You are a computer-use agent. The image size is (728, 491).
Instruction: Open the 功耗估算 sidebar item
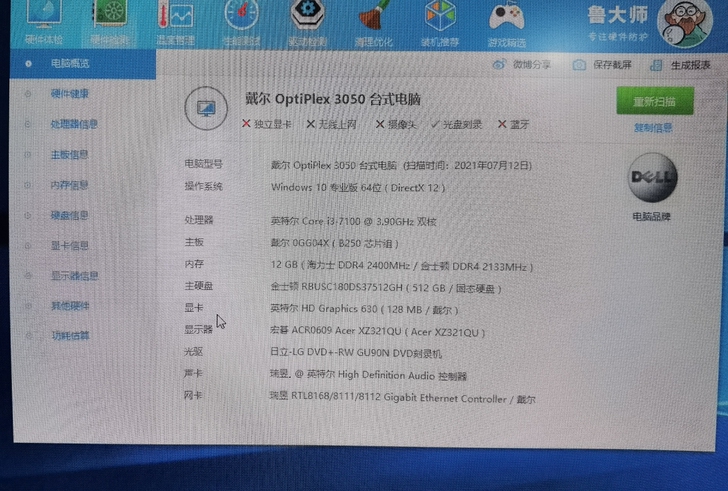click(x=71, y=336)
